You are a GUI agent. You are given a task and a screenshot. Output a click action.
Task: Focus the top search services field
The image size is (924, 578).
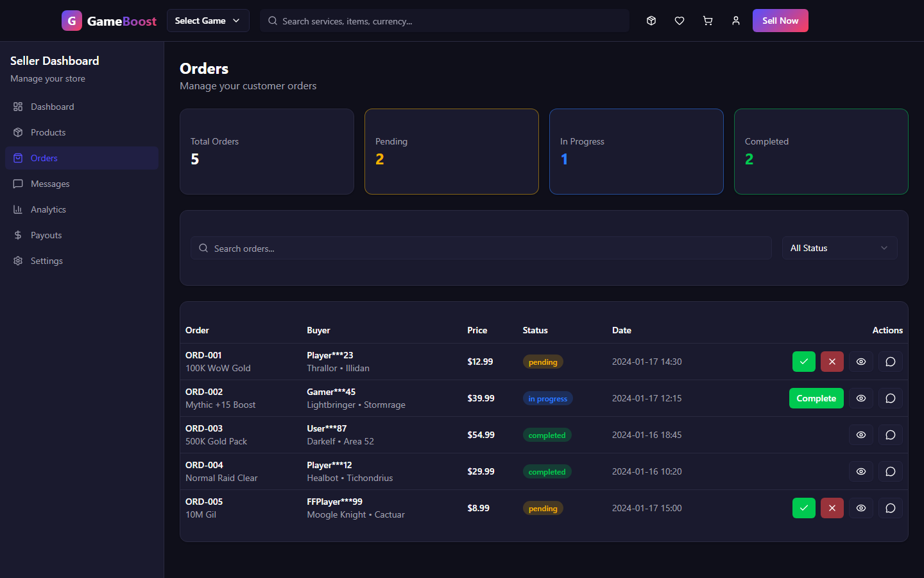click(x=445, y=21)
